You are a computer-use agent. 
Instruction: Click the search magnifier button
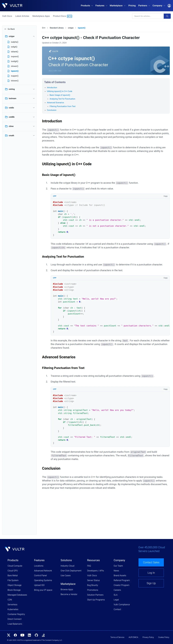tap(167, 16)
